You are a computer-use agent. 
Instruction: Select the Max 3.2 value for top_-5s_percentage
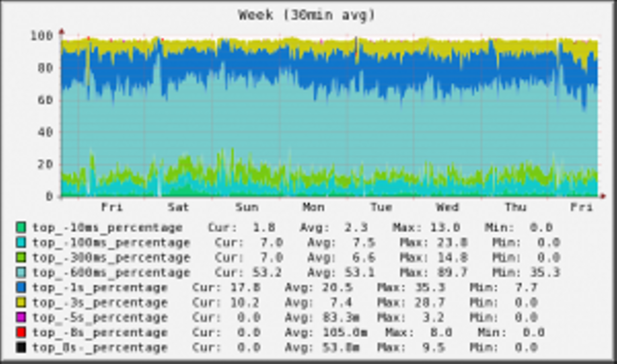pyautogui.click(x=434, y=317)
